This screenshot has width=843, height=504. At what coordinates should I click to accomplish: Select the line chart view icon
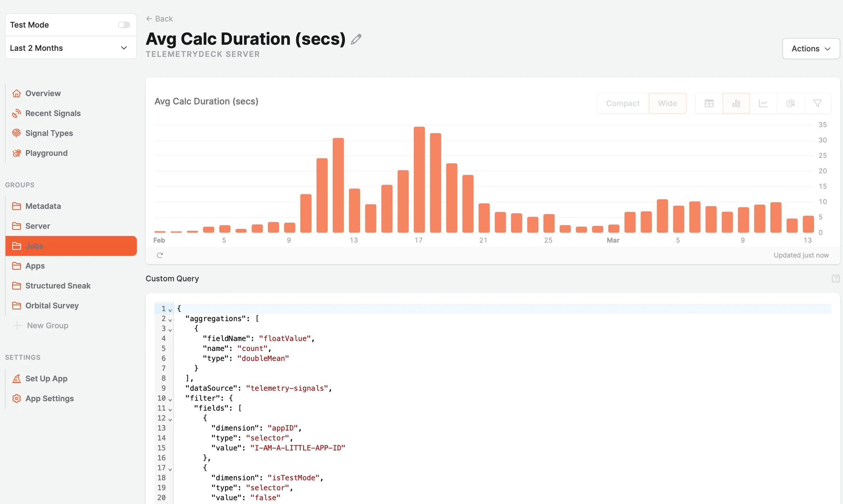click(763, 103)
